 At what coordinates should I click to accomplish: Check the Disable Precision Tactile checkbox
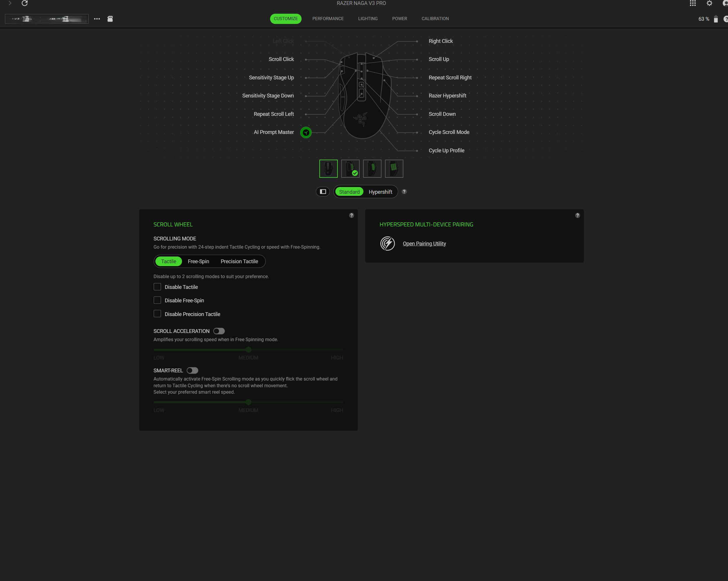tap(157, 314)
